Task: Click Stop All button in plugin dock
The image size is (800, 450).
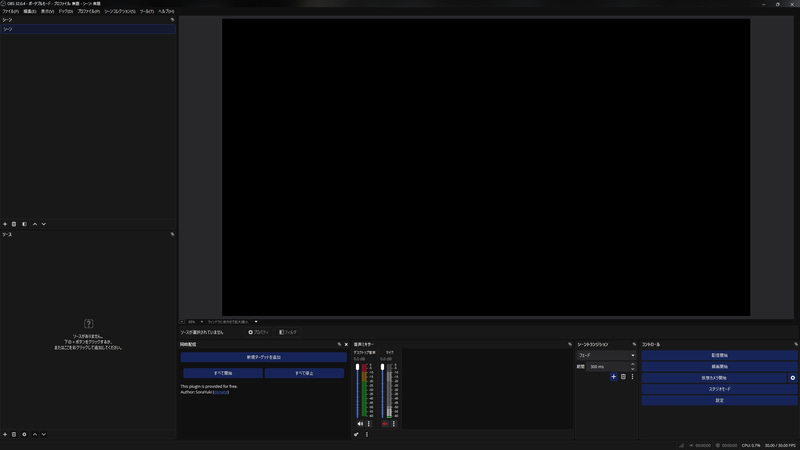Action: 304,373
